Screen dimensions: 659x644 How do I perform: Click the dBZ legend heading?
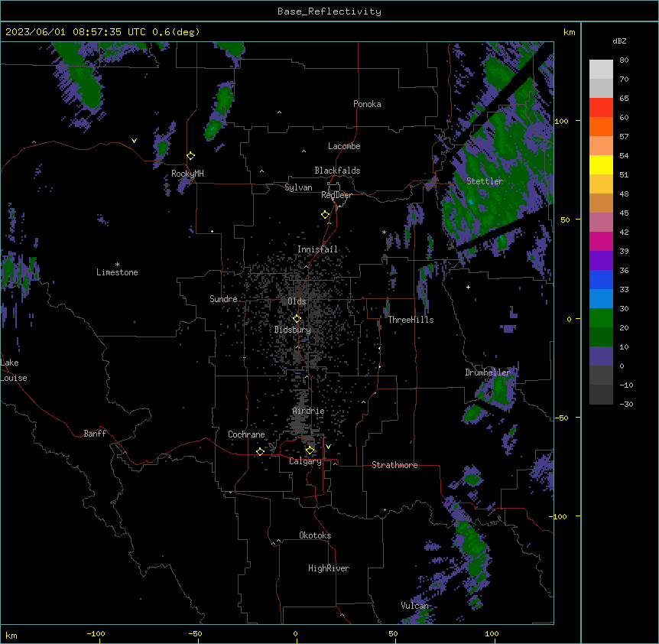619,41
